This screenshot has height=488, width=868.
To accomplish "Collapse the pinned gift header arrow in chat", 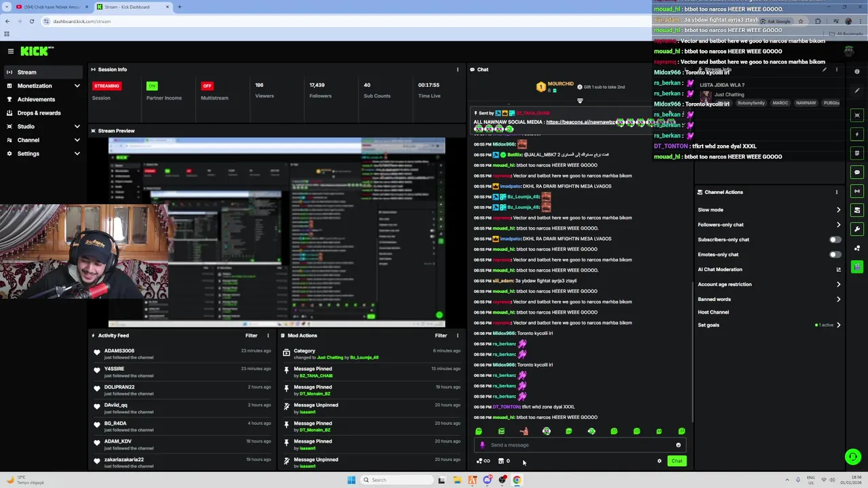I will [x=580, y=101].
